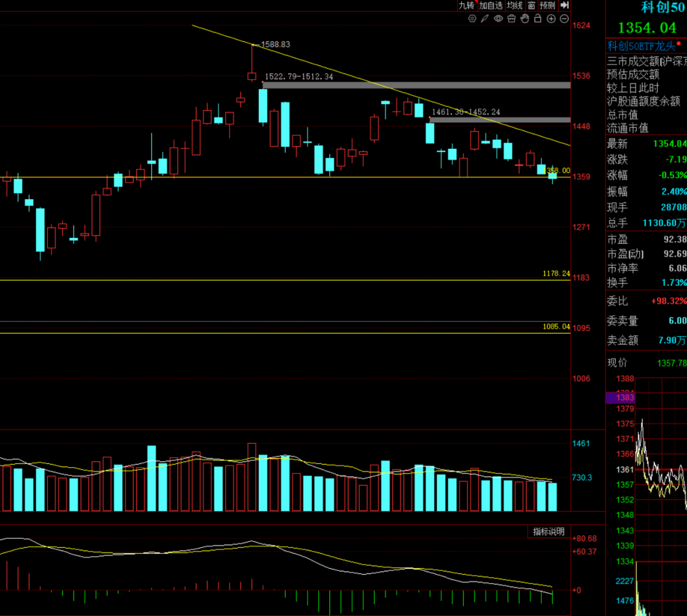Click the 科创50 index title
Image resolution: width=687 pixels, height=616 pixels.
point(662,7)
